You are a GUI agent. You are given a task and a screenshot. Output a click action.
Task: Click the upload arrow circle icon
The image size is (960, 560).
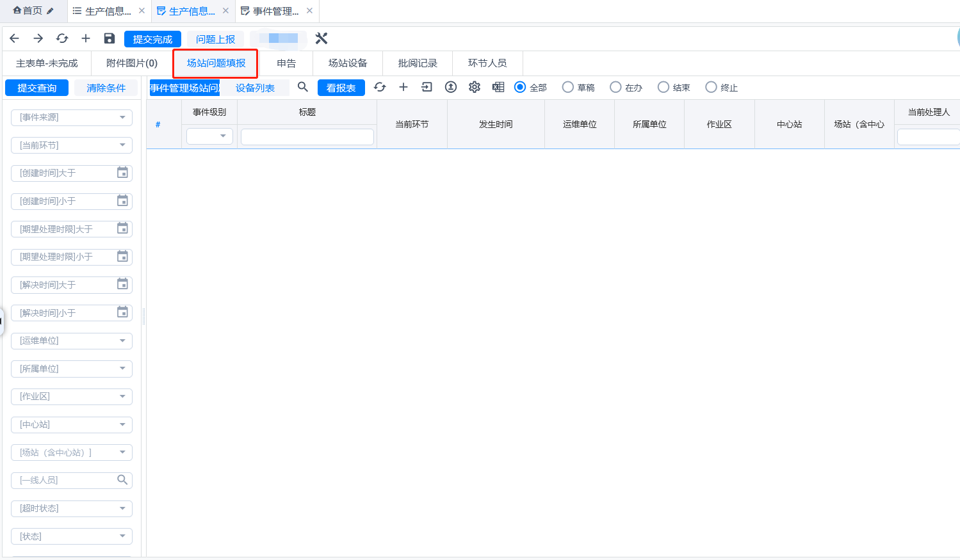pos(451,87)
